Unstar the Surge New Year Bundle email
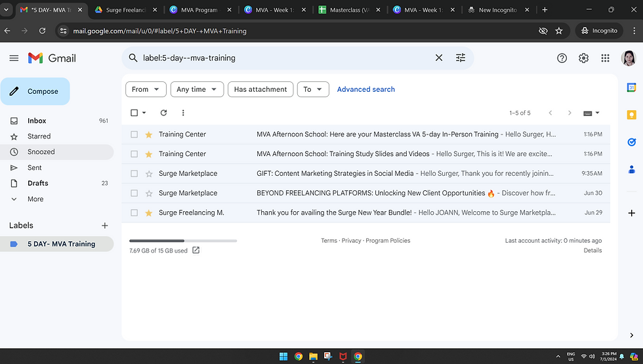Viewport: 643px width, 364px height. 149,212
